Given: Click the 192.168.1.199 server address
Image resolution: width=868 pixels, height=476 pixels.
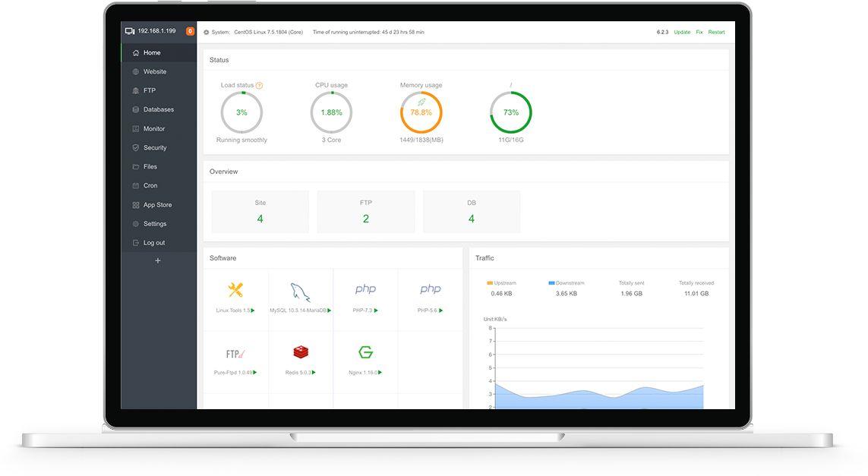Looking at the screenshot, I should point(156,31).
